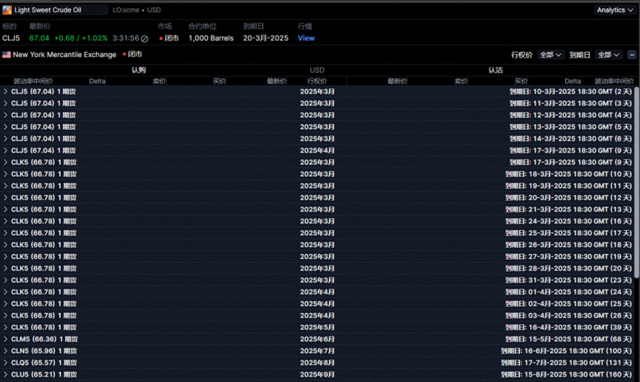Click the 2025年9月 cell

pos(317,375)
